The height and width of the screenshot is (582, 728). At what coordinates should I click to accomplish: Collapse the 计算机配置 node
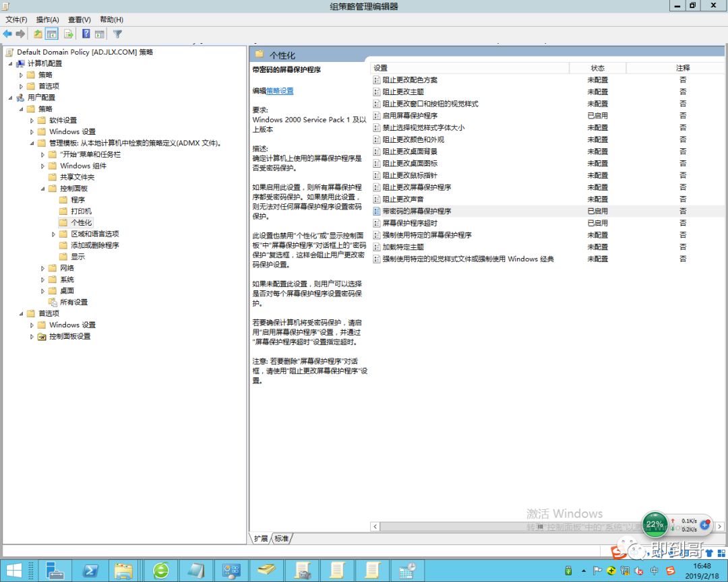pyautogui.click(x=10, y=63)
